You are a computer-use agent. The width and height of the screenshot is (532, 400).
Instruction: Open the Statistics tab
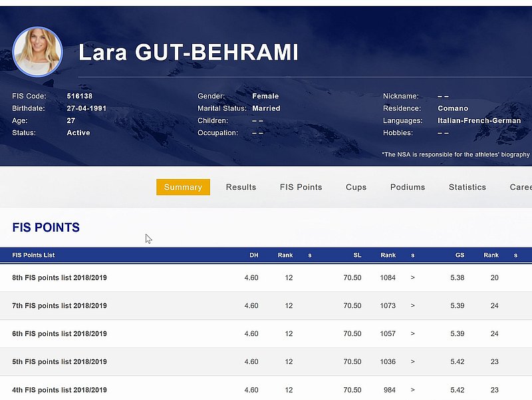click(467, 187)
